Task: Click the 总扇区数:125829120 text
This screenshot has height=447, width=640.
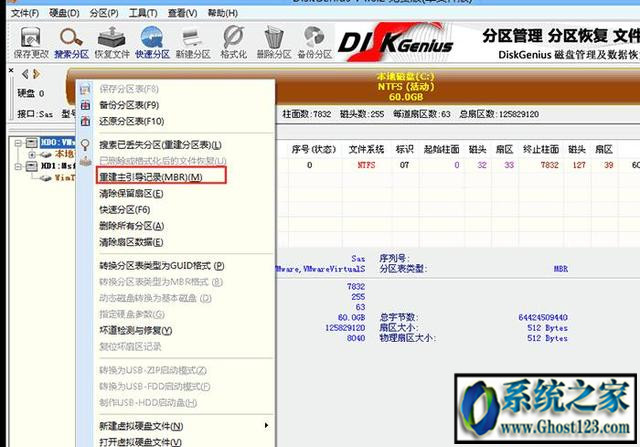Action: pos(499,114)
